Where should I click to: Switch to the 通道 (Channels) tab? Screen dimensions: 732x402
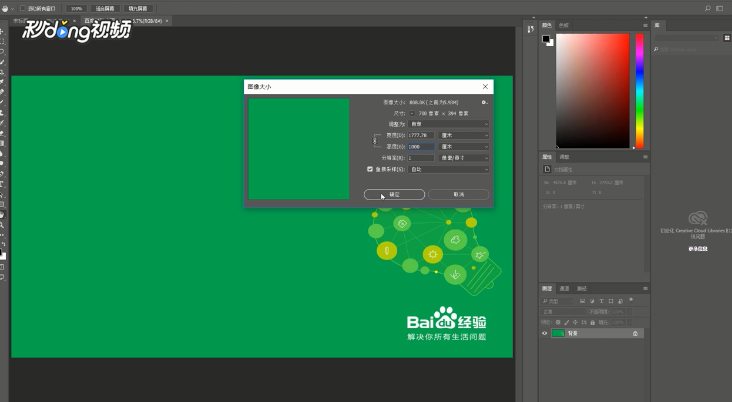[x=564, y=289]
